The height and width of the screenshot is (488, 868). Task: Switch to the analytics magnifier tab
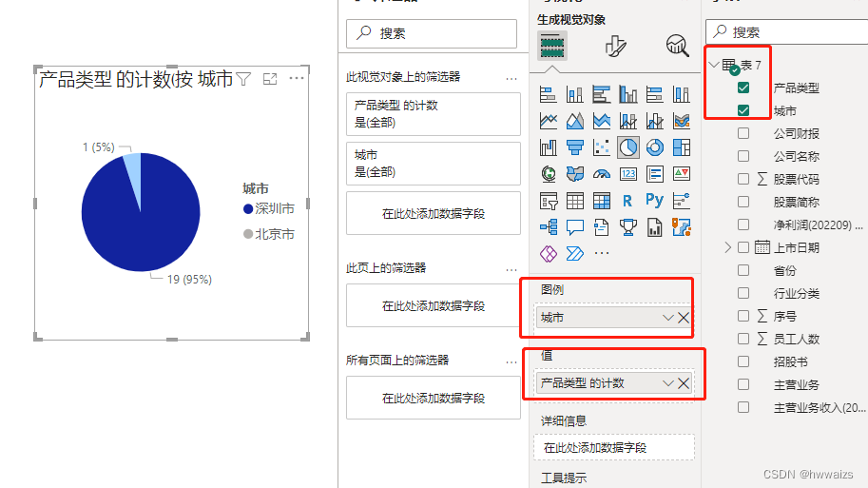coord(677,46)
